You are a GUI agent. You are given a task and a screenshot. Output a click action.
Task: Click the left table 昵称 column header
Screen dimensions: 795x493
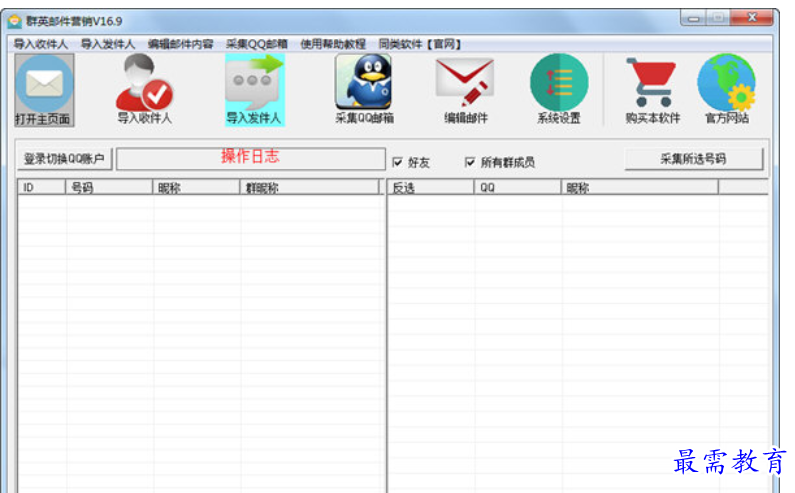click(196, 188)
